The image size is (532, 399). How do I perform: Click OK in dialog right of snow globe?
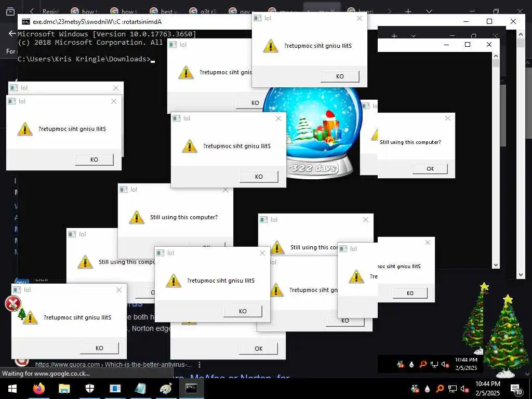[430, 168]
